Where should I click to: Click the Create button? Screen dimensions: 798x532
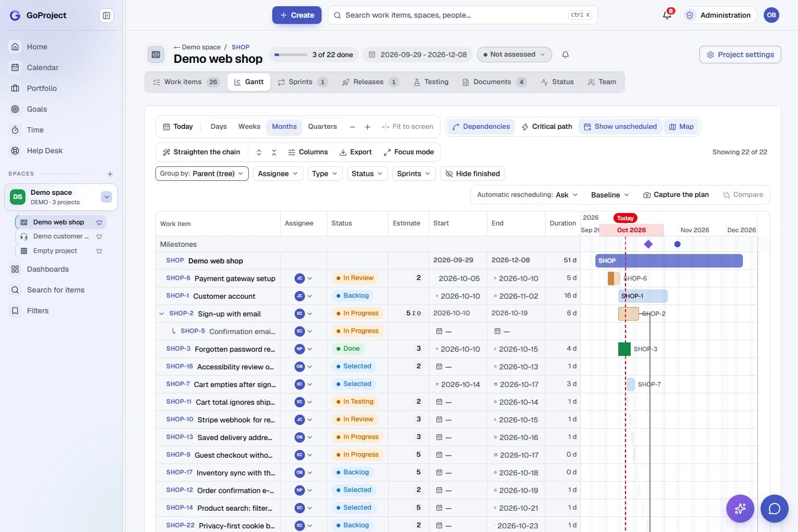click(x=297, y=15)
